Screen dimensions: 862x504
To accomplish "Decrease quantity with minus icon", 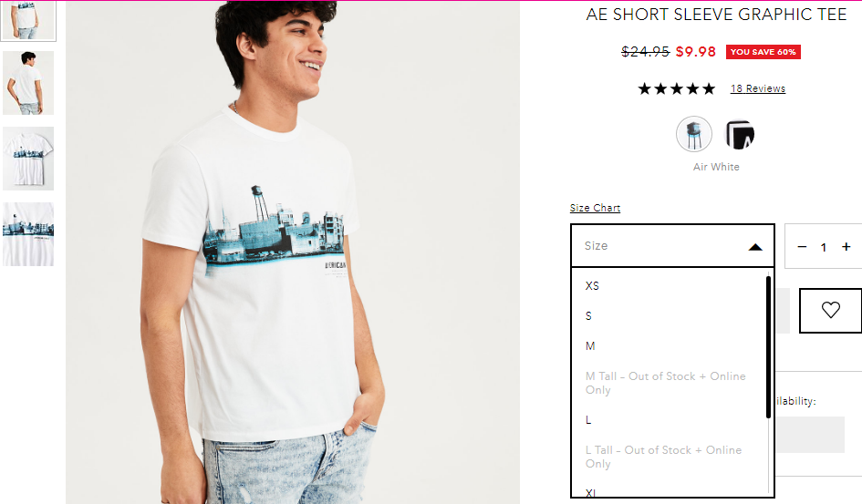I will pyautogui.click(x=802, y=247).
